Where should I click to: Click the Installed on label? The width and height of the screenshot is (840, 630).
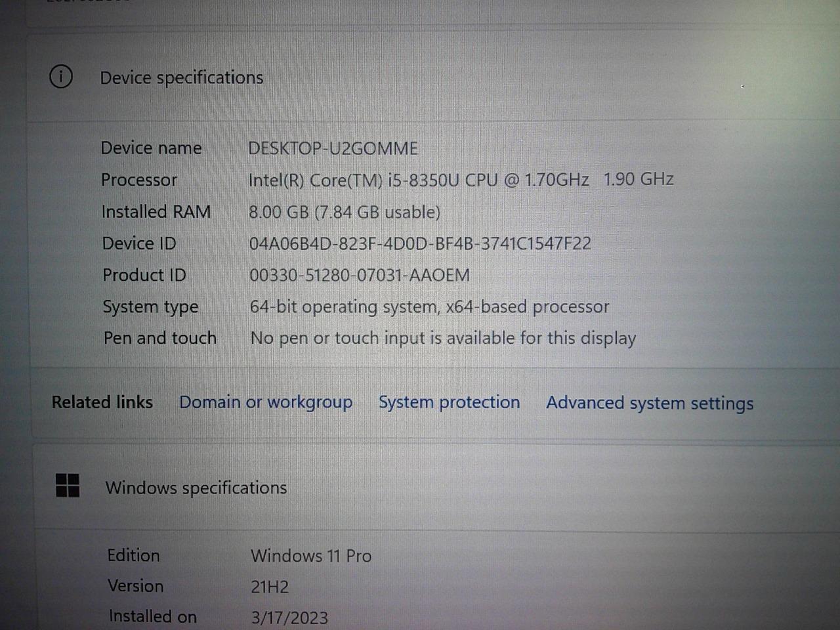click(x=153, y=617)
